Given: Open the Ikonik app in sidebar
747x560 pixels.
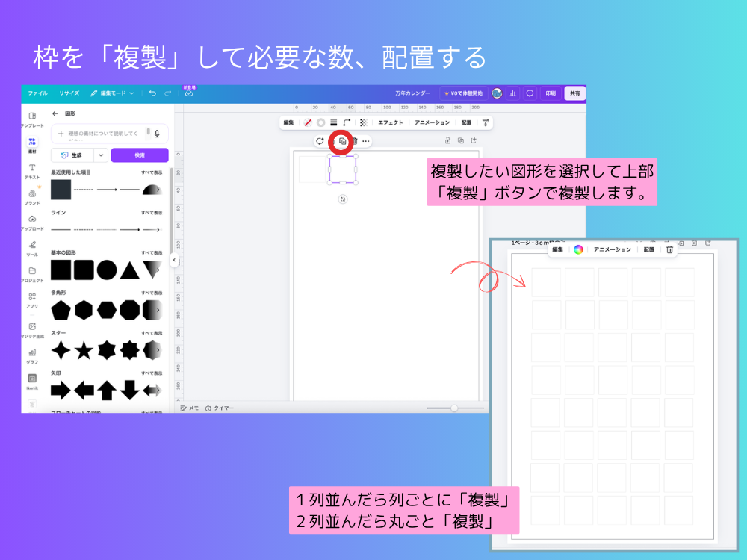Looking at the screenshot, I should click(32, 382).
